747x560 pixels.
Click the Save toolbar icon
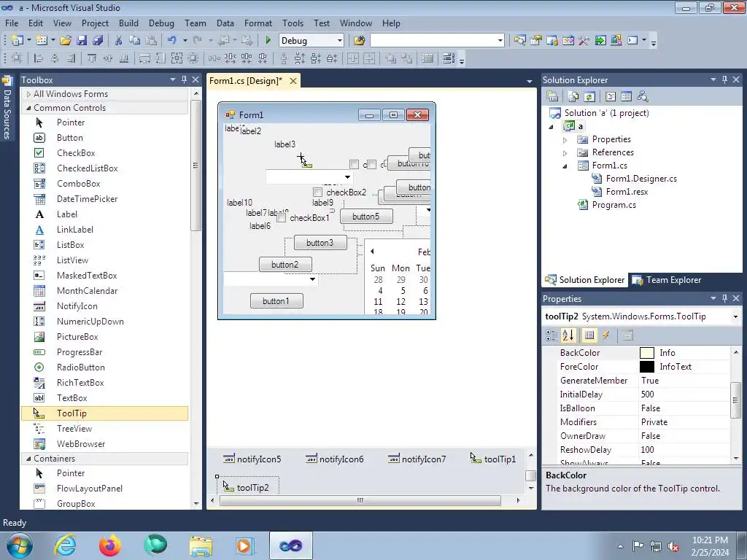(82, 41)
